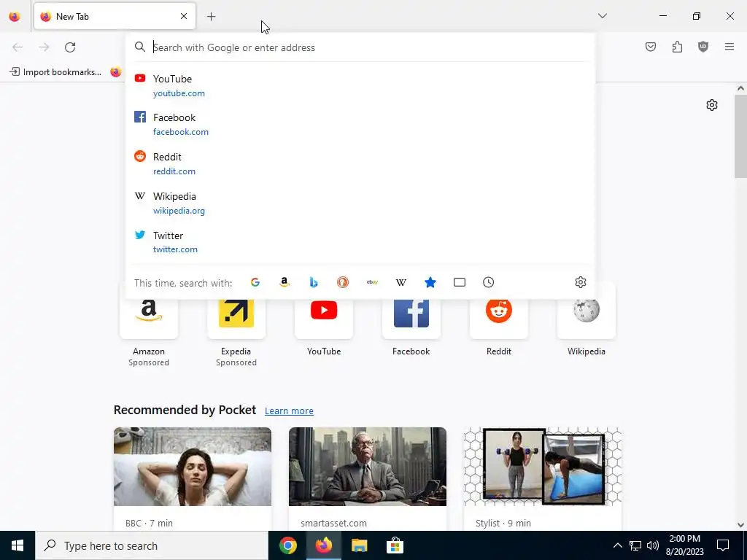Open the Save to Pocket icon
The height and width of the screenshot is (560, 747).
pos(650,47)
